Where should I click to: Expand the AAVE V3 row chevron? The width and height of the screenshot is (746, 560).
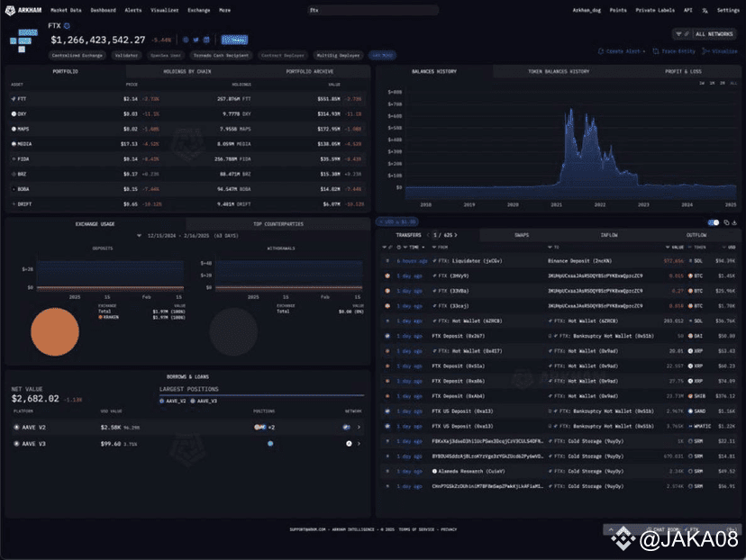click(359, 444)
